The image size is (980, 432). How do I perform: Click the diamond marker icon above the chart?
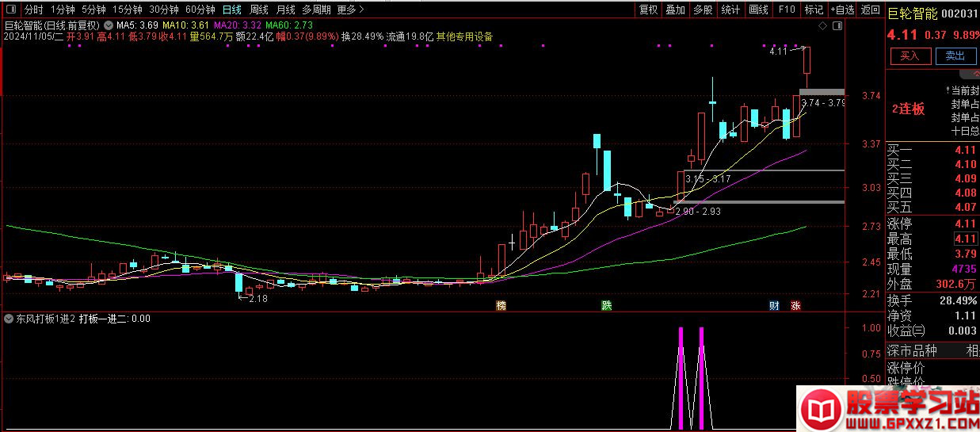(823, 25)
